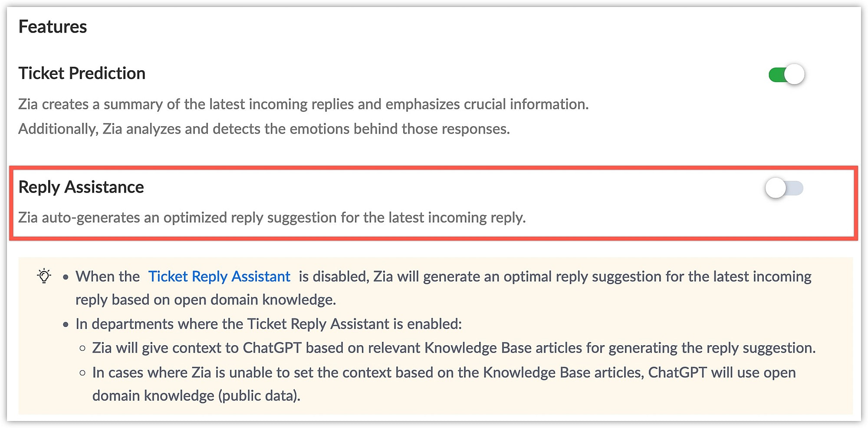Select the Ticket Prediction heading
Viewport: 868px width, 428px height.
[x=82, y=73]
